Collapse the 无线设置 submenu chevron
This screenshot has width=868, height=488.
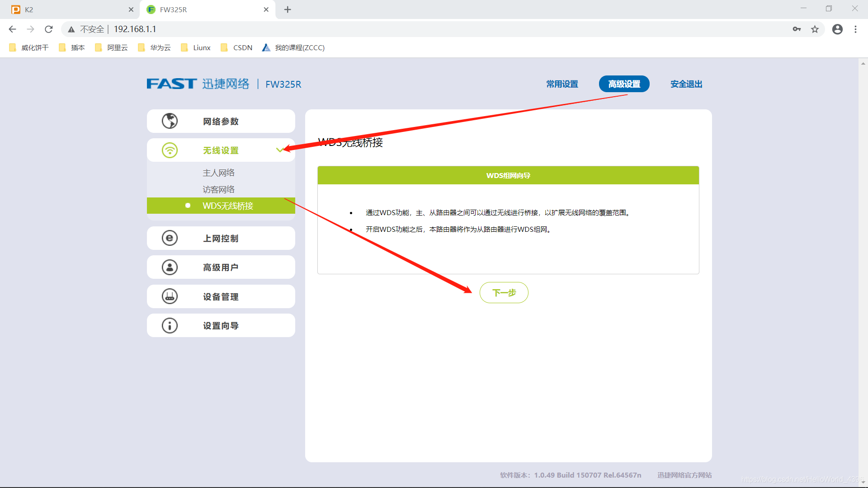click(279, 150)
